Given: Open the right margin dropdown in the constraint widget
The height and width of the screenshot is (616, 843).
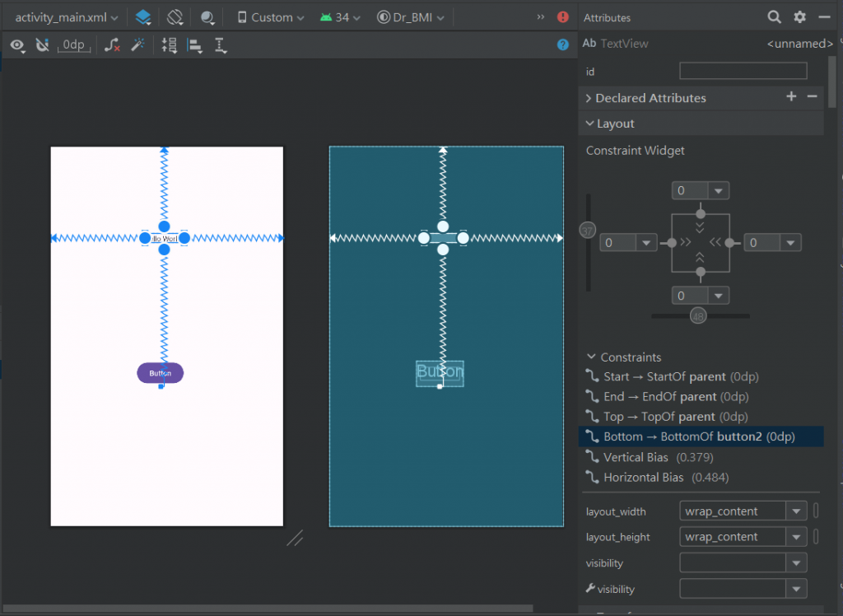Looking at the screenshot, I should 790,243.
